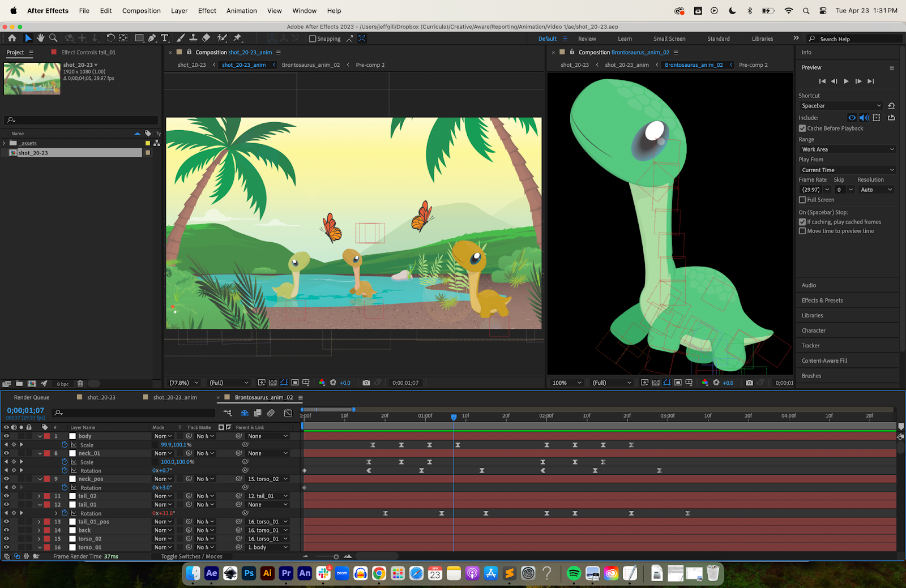
Task: Create a new folder in Project panel
Action: coord(19,383)
